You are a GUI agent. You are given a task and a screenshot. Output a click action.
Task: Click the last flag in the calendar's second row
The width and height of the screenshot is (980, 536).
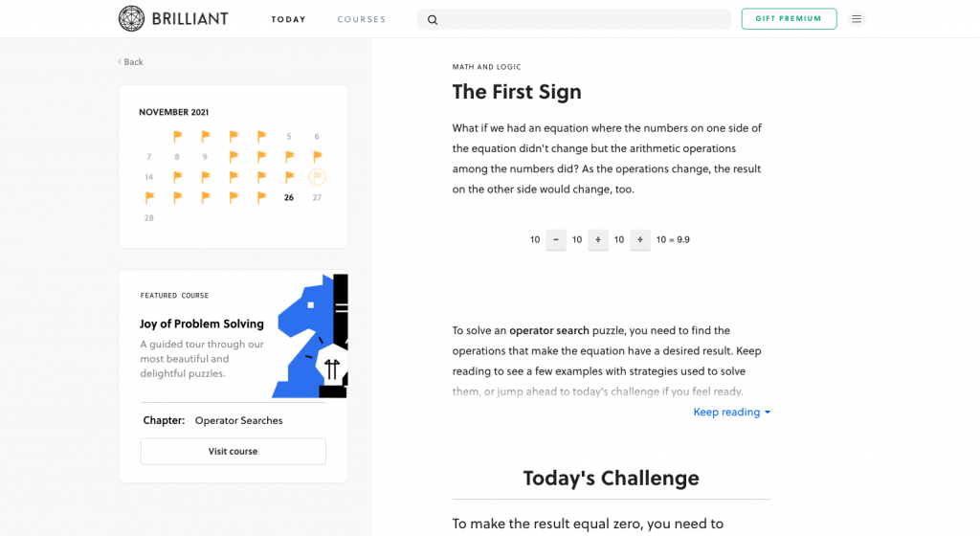point(317,156)
